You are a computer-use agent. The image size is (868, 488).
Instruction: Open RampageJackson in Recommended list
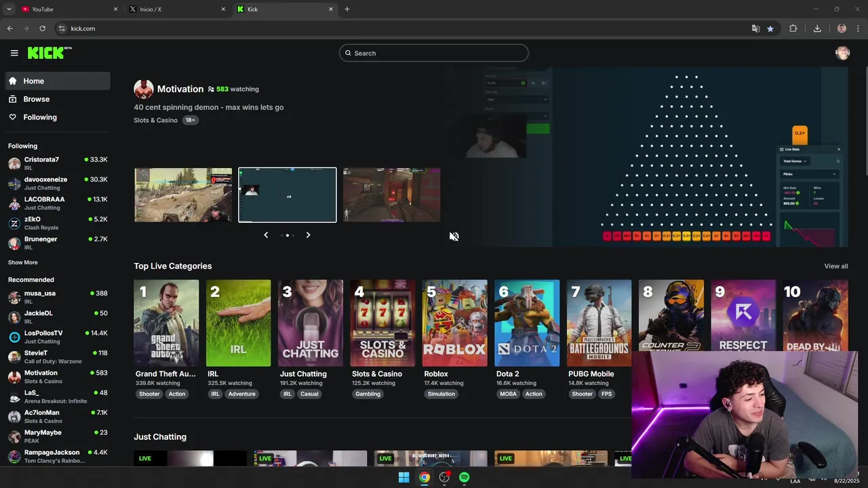(58, 456)
